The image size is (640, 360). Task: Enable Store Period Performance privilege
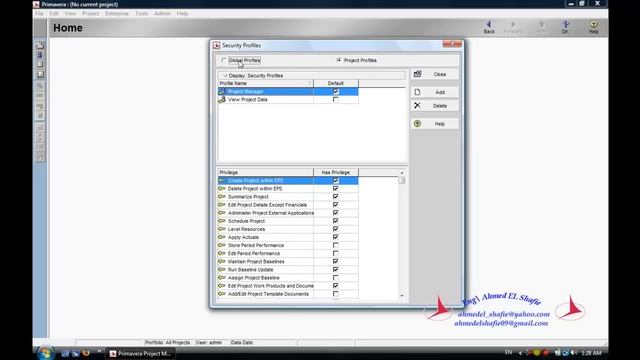pyautogui.click(x=336, y=245)
